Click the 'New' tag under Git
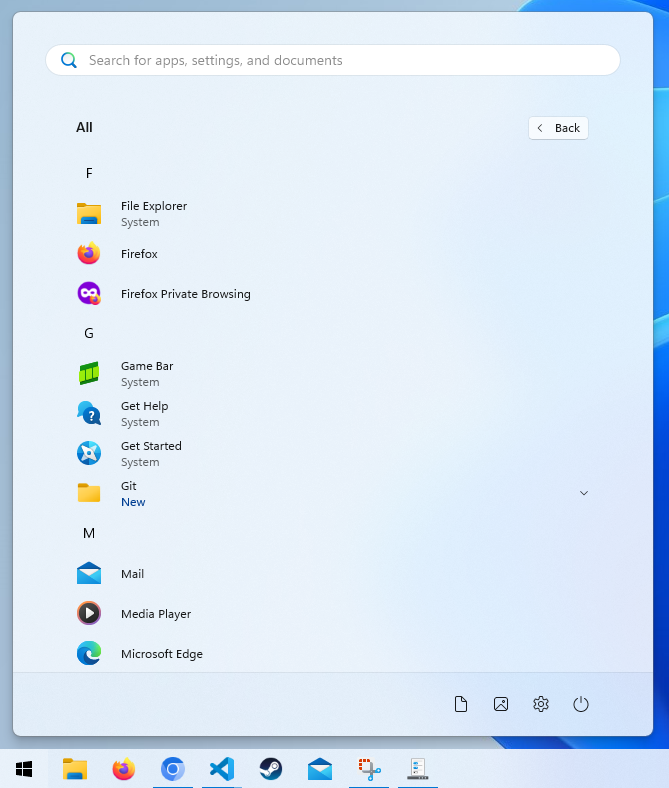 [133, 502]
